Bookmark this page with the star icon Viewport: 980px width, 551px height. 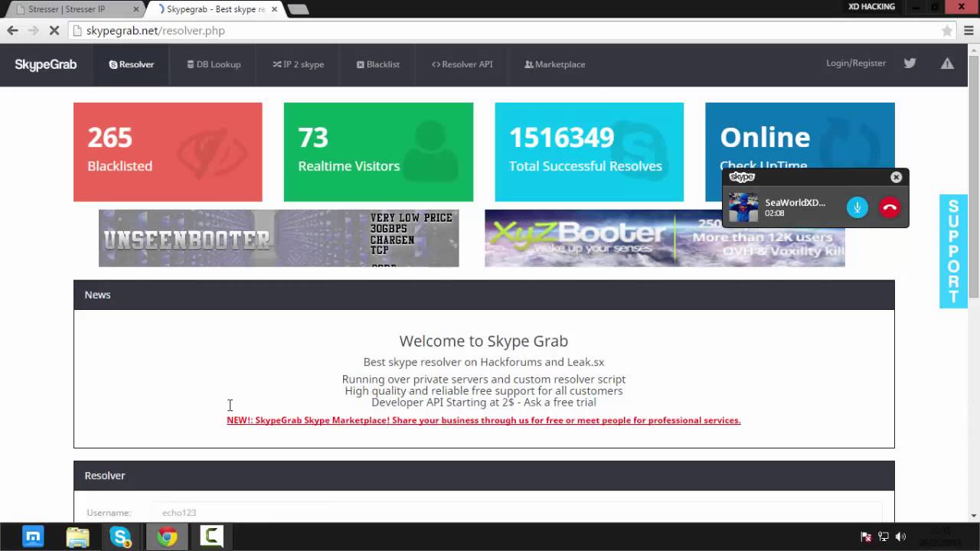pyautogui.click(x=947, y=31)
